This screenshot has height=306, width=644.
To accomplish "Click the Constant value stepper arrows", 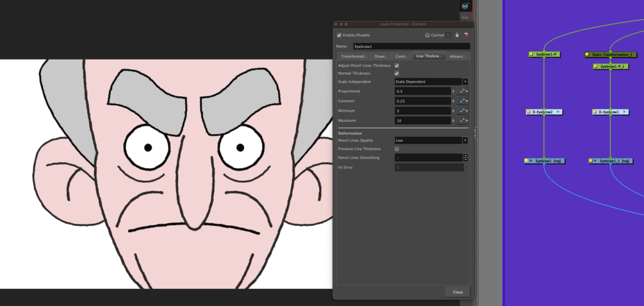I will pos(454,101).
